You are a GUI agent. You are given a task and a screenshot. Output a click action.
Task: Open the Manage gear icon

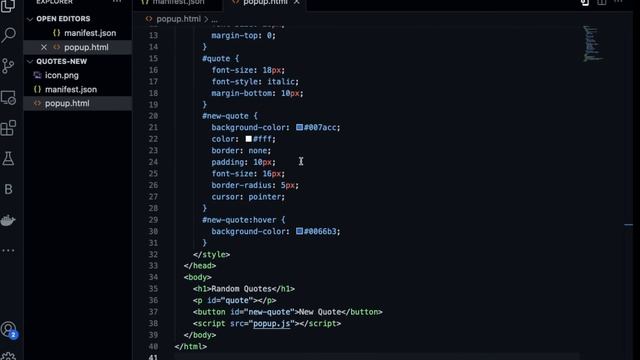click(x=9, y=356)
